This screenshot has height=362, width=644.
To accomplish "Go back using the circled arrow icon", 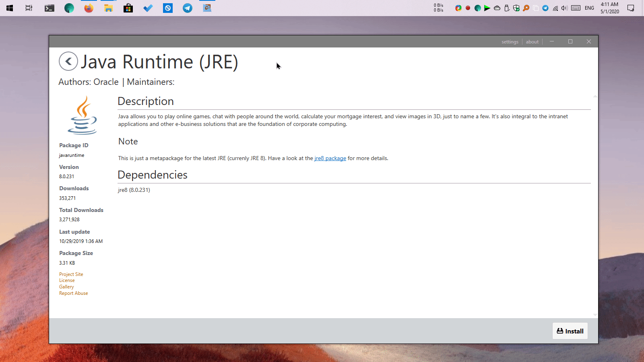I will pyautogui.click(x=68, y=62).
